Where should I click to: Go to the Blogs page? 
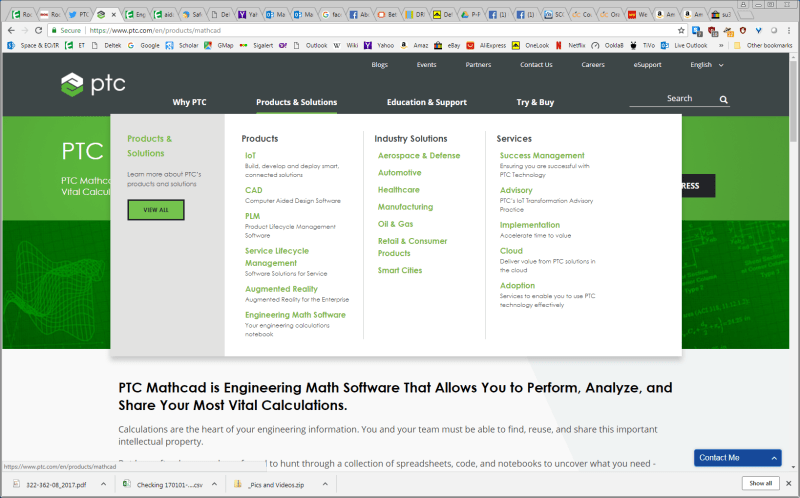[x=380, y=65]
